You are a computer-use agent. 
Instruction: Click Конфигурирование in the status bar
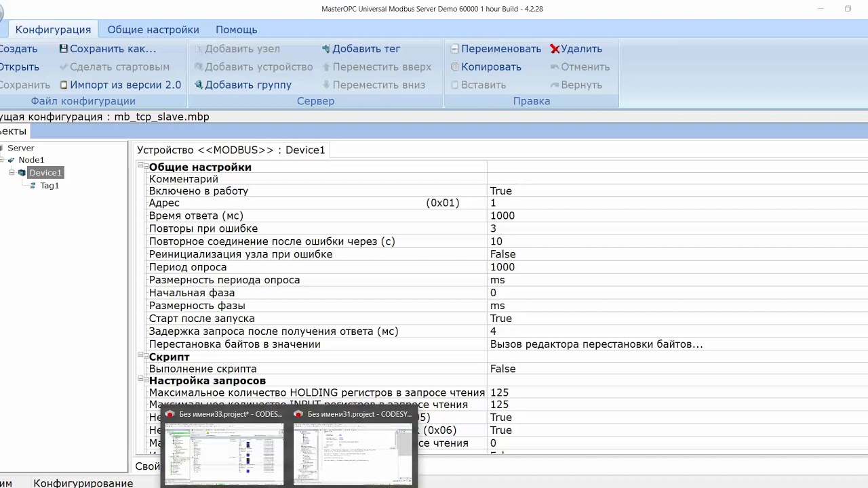83,483
